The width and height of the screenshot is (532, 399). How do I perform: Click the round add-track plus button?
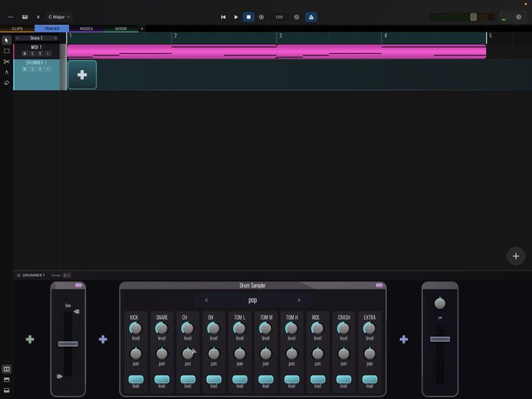click(516, 256)
